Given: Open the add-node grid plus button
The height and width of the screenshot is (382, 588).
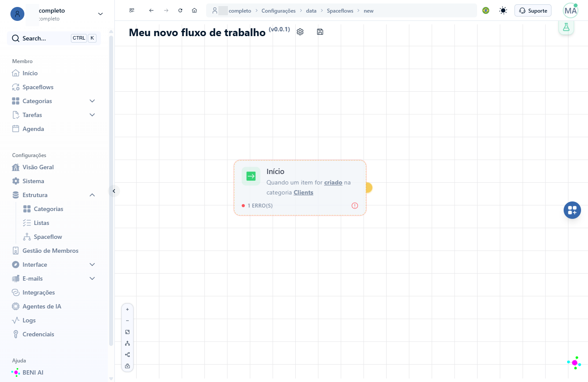Looking at the screenshot, I should 572,210.
